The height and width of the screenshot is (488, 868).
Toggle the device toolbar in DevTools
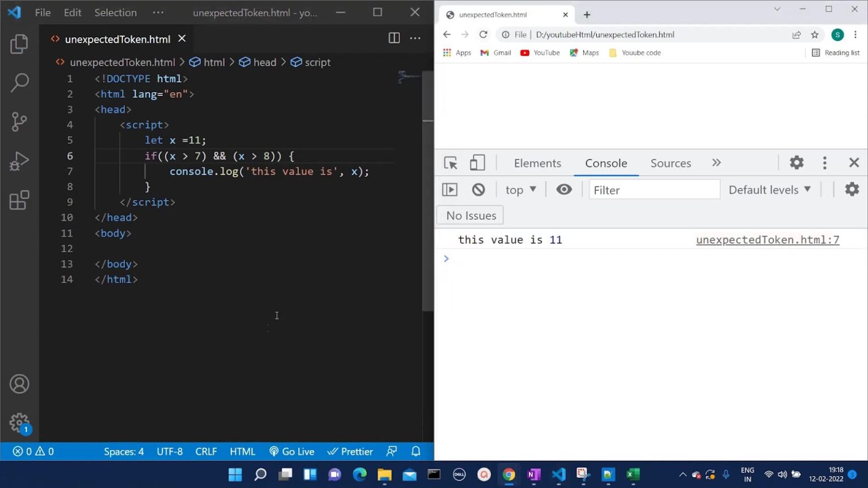(478, 163)
